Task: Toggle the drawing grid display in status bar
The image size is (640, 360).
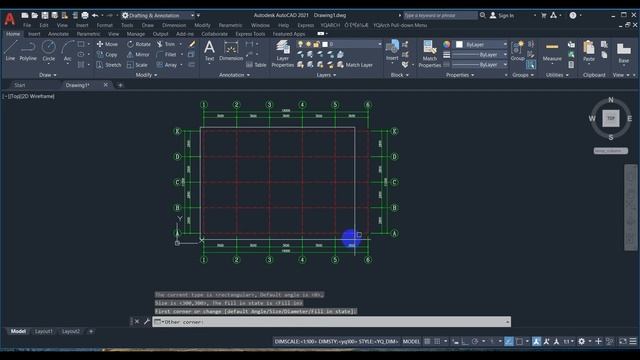Action: click(x=427, y=341)
